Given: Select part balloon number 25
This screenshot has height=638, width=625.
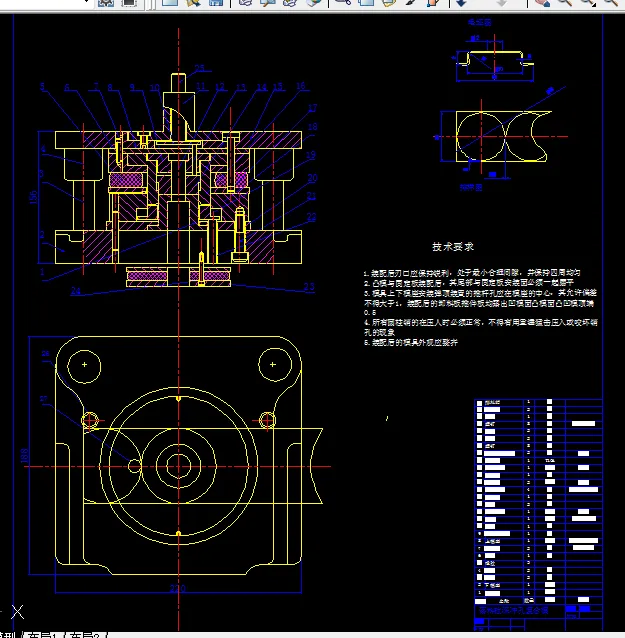Looking at the screenshot, I should coord(199,68).
